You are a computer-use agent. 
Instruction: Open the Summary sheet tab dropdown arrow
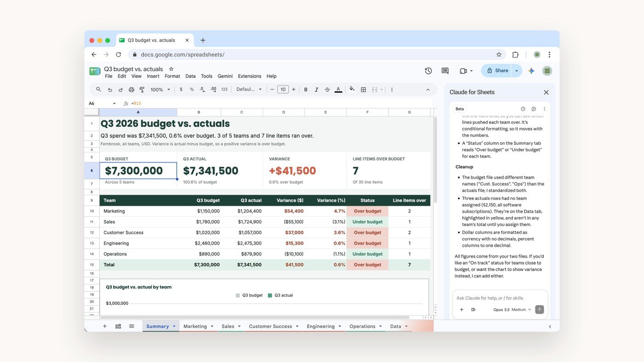pyautogui.click(x=174, y=326)
